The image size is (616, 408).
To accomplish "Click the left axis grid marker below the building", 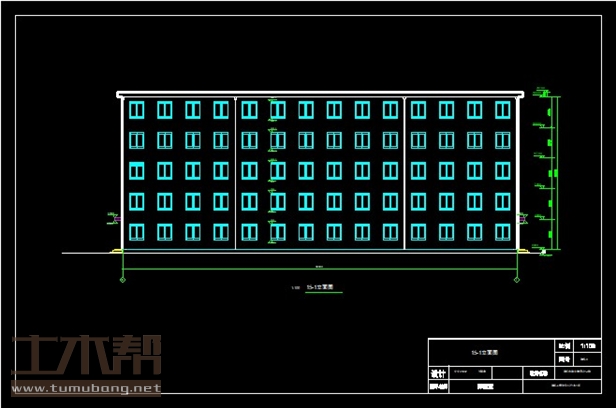I will coord(123,280).
